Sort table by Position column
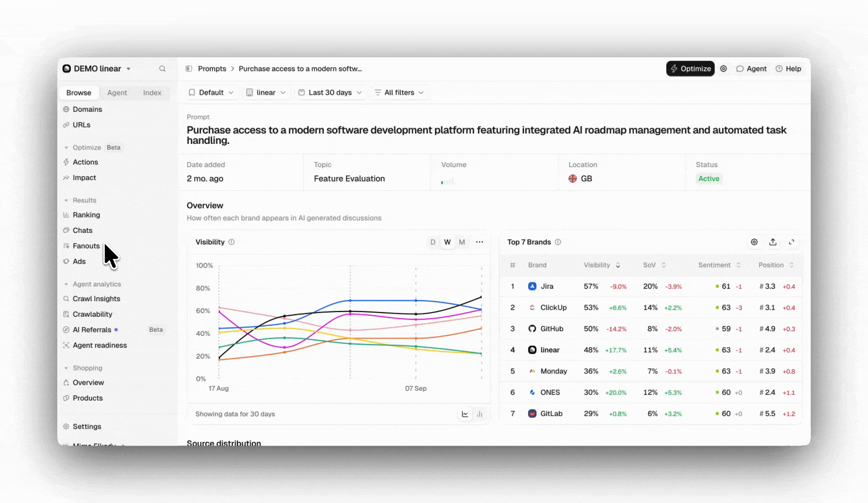 click(776, 265)
